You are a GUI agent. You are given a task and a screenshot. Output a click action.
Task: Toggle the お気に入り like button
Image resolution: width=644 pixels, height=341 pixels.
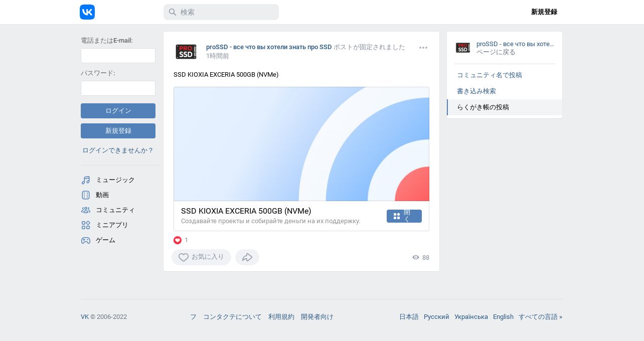point(201,257)
